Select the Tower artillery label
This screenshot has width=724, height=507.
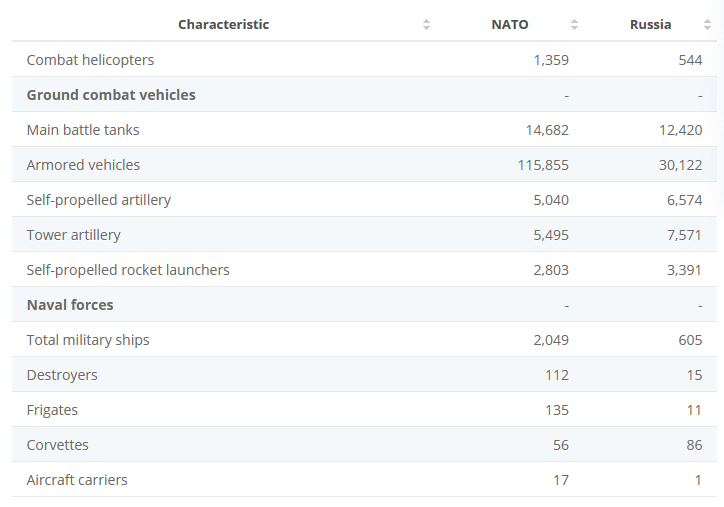(73, 235)
